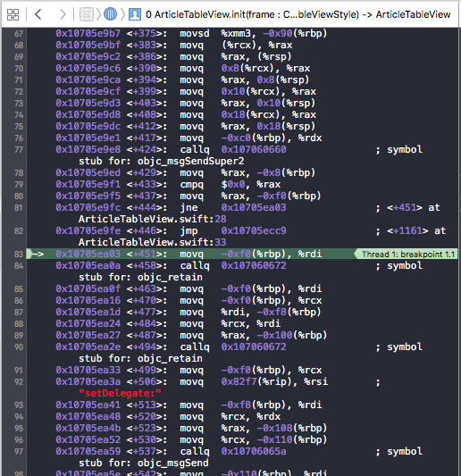This screenshot has width=461, height=476.
Task: Click the objc_msgSendSuper2 stub text
Action: coord(190,161)
